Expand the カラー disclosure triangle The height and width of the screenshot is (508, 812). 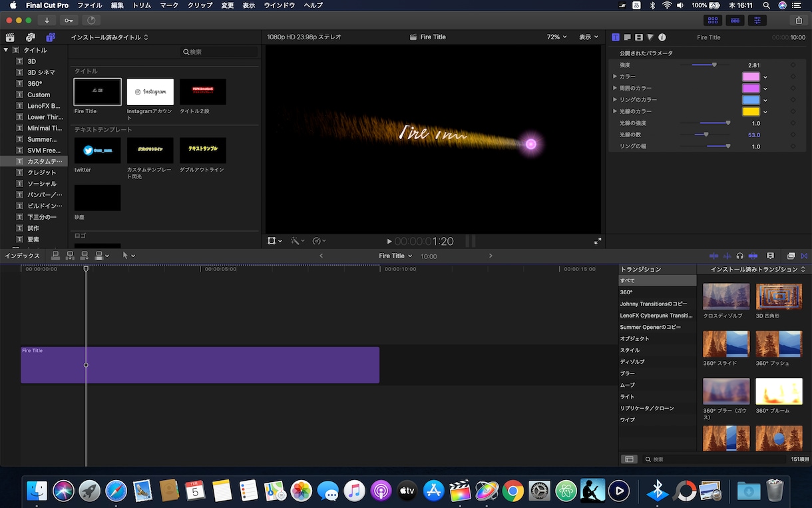(615, 77)
